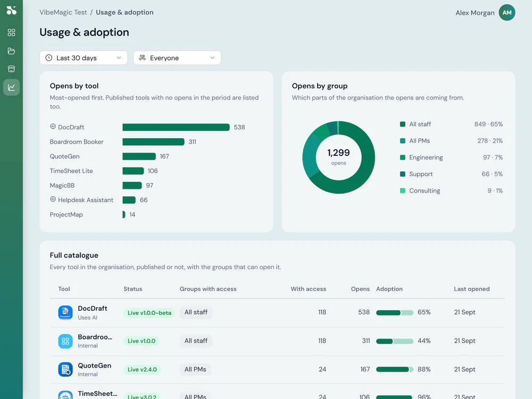This screenshot has width=532, height=399.
Task: Click the Consulting legend color swatch
Action: click(x=402, y=190)
